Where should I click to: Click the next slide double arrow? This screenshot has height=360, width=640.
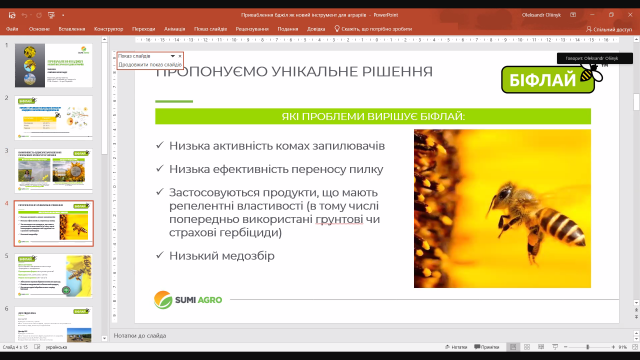coord(636,317)
